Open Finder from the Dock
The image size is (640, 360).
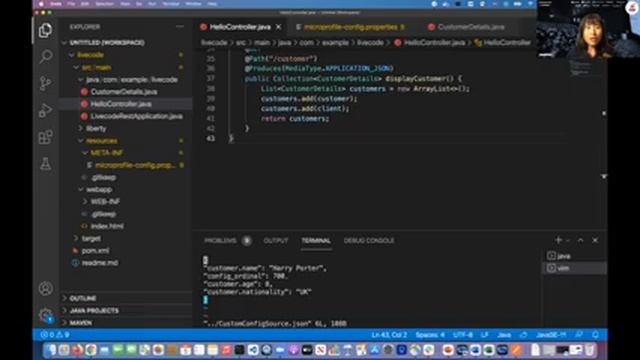point(50,350)
